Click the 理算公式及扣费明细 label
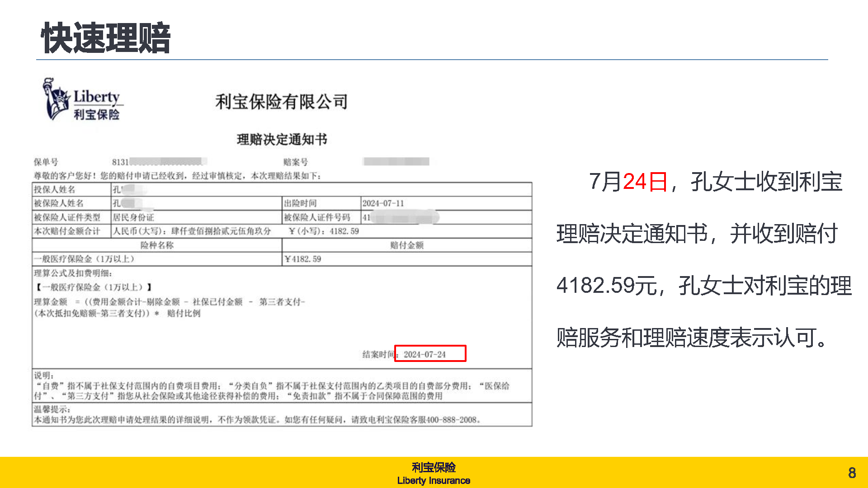The width and height of the screenshot is (868, 488). click(73, 273)
